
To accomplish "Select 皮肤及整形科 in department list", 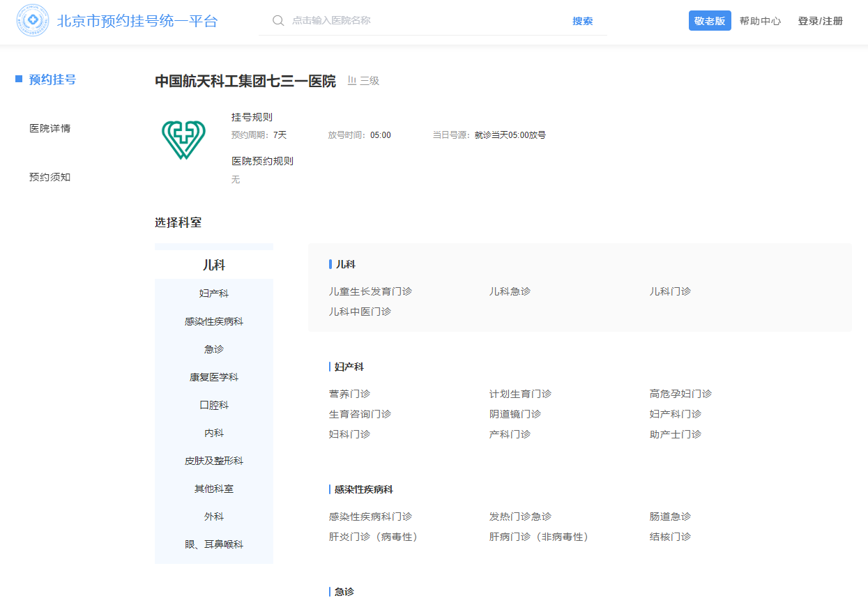I will click(214, 461).
